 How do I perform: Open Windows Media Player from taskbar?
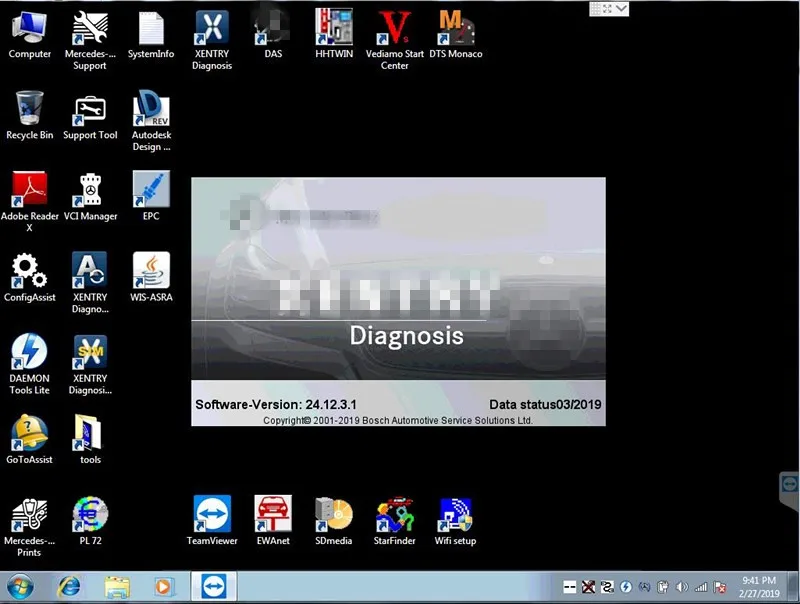point(163,587)
